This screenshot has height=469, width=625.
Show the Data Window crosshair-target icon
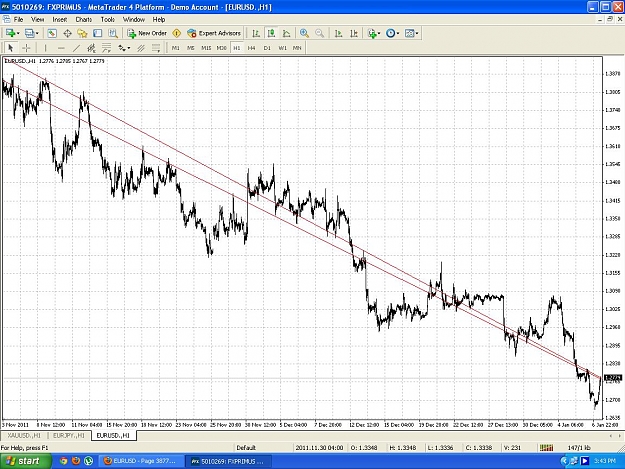[x=67, y=33]
